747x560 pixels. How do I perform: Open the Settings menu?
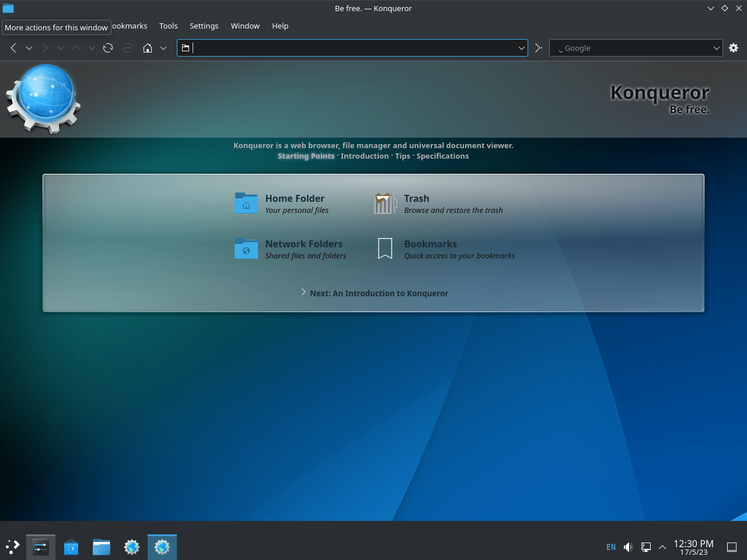click(x=204, y=26)
